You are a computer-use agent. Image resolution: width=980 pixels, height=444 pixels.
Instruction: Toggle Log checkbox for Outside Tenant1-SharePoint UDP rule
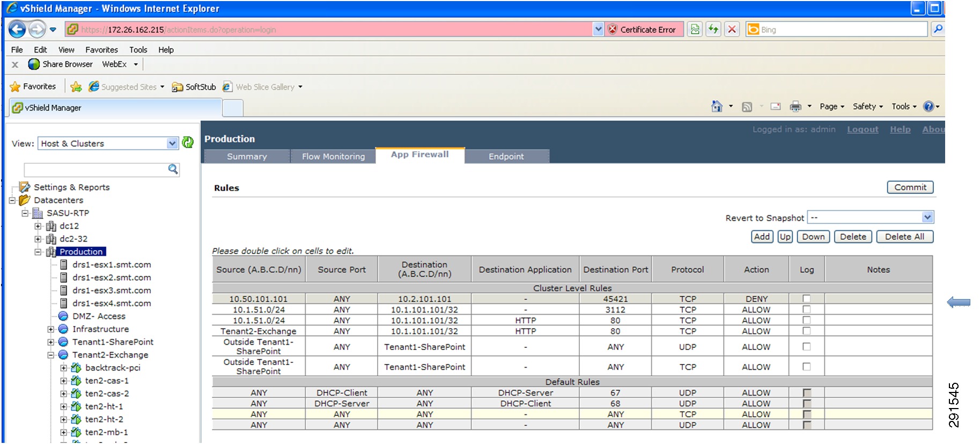(806, 346)
